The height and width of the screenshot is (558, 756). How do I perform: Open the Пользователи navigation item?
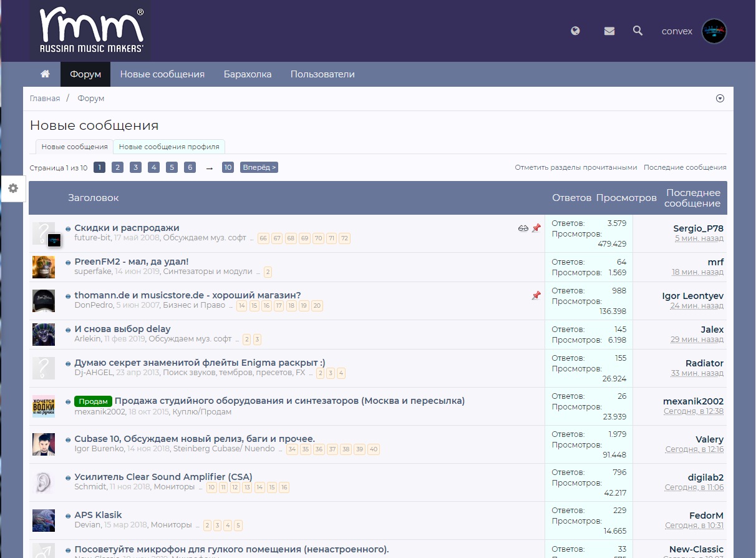point(322,74)
